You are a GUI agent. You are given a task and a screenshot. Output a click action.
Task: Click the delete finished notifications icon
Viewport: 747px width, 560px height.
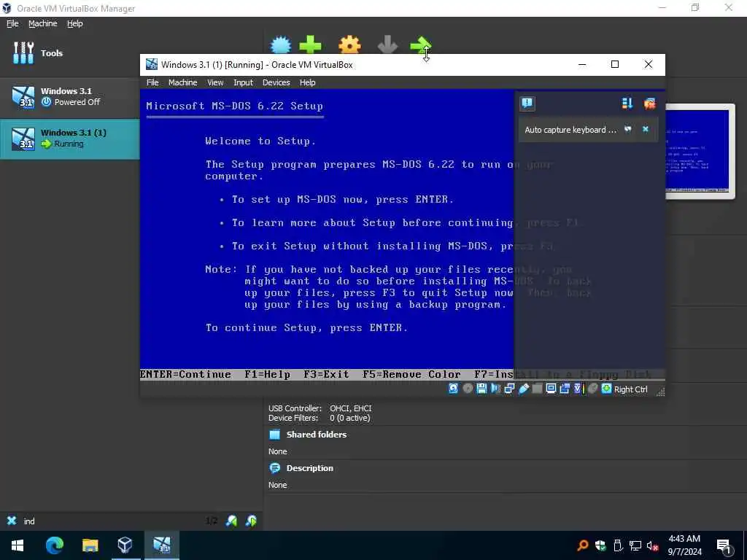(649, 104)
